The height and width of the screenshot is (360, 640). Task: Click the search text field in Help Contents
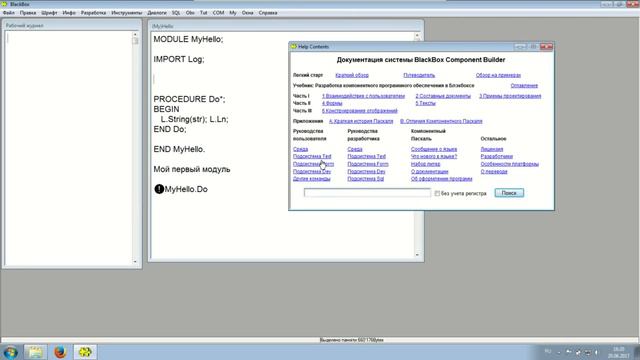coord(367,193)
